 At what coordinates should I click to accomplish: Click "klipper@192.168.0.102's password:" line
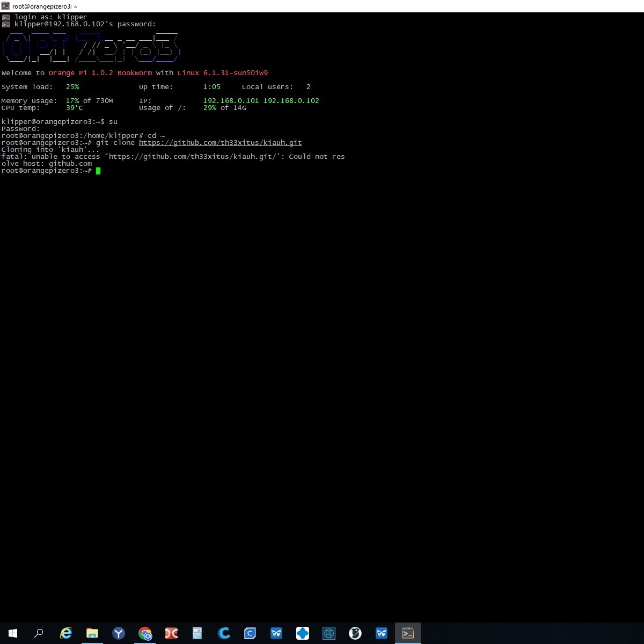tap(85, 24)
